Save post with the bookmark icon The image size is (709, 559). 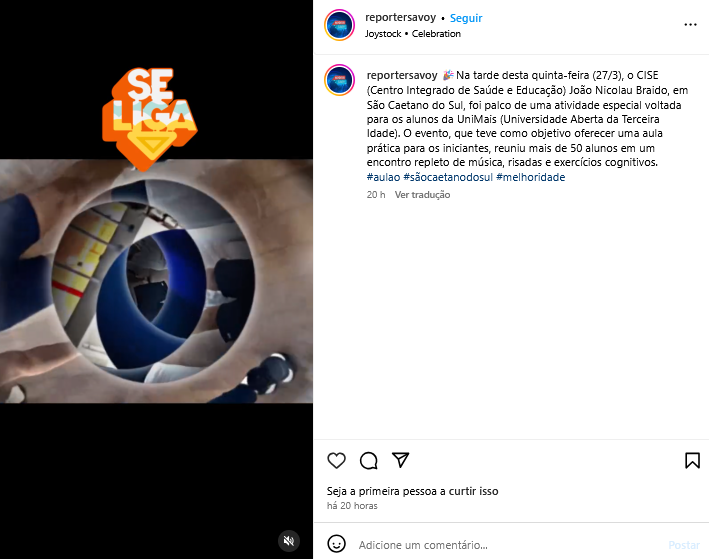tap(692, 460)
